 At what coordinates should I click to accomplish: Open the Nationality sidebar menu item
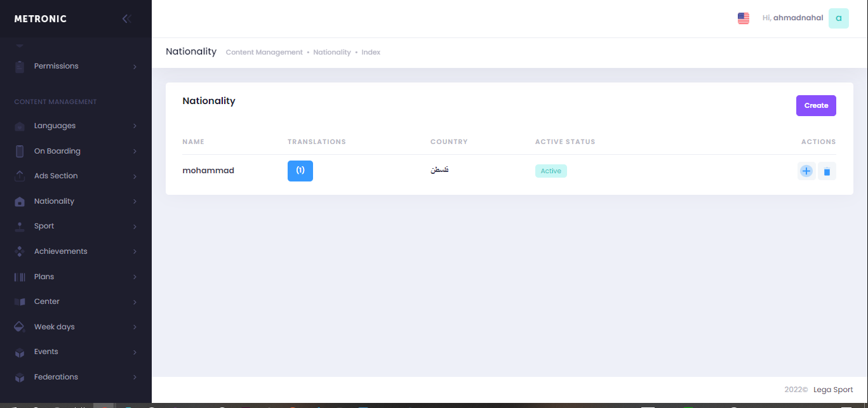tap(54, 201)
